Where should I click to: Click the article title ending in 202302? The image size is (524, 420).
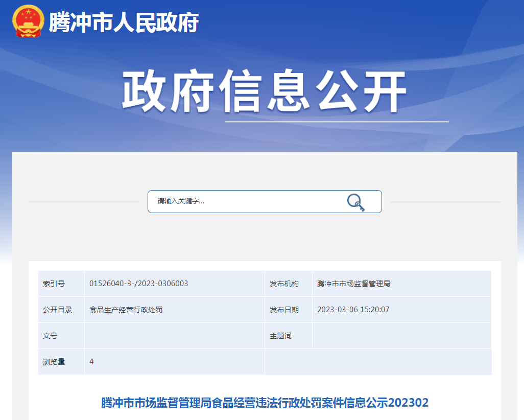point(265,403)
